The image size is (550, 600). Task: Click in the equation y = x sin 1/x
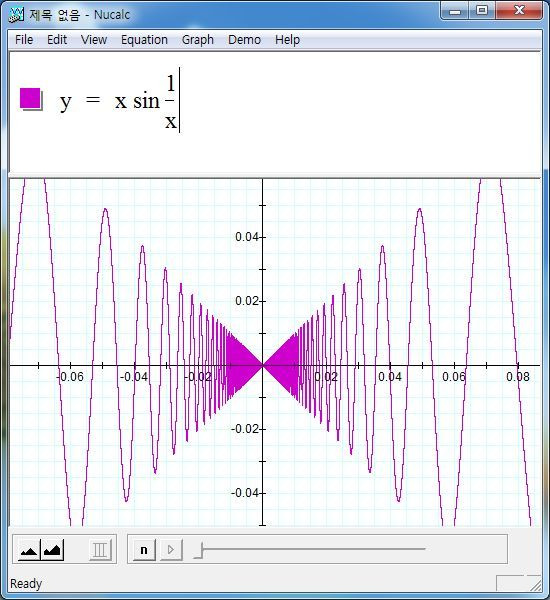(118, 100)
